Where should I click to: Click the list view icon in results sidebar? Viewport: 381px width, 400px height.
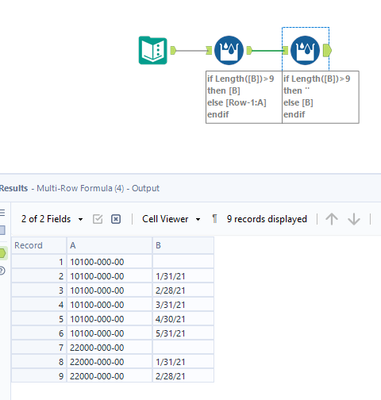2,212
